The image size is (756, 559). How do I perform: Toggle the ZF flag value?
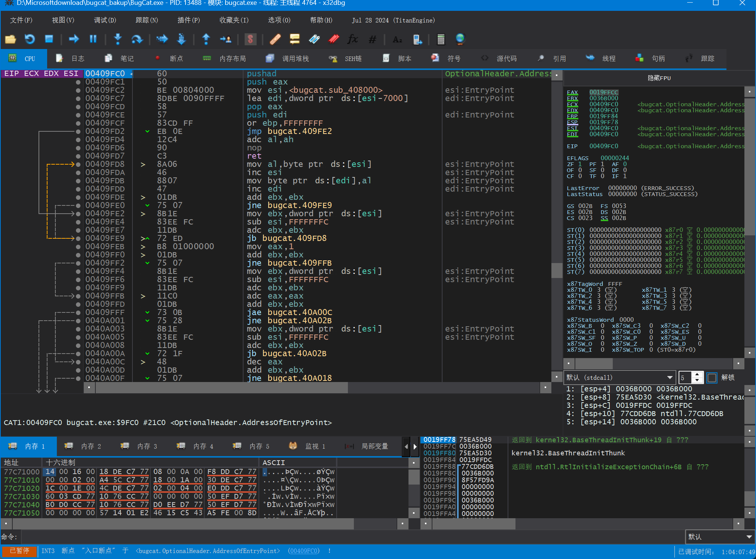coord(580,164)
